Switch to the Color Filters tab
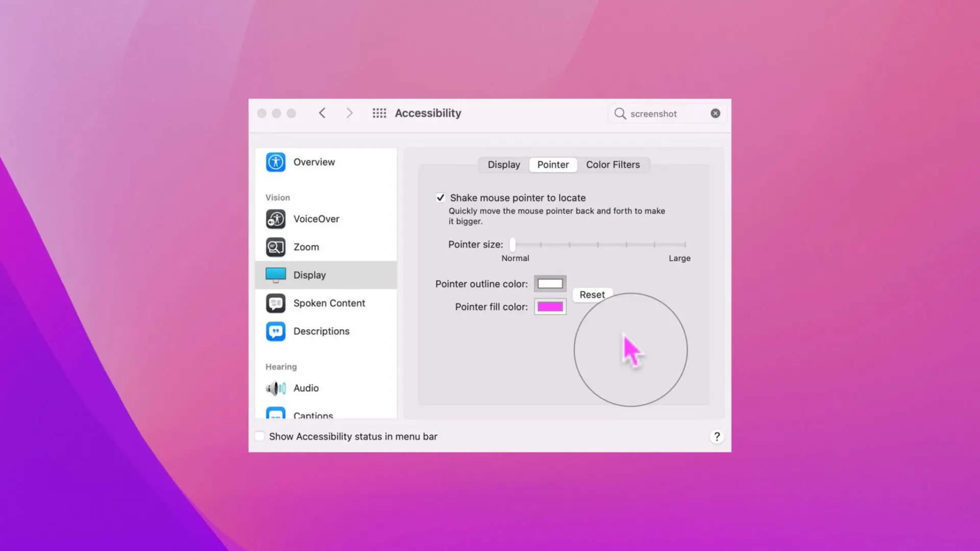The image size is (980, 551). click(612, 165)
